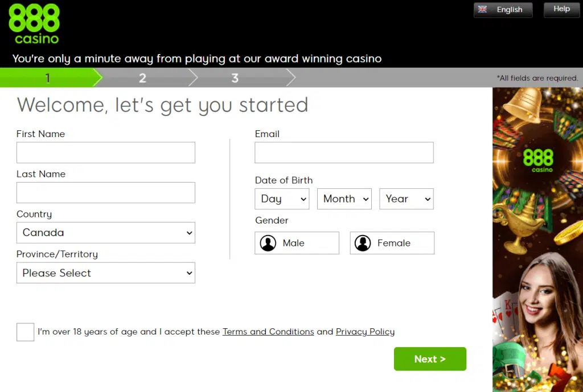This screenshot has width=583, height=392.
Task: Tick the age and terms acceptance checkbox
Action: [x=25, y=332]
